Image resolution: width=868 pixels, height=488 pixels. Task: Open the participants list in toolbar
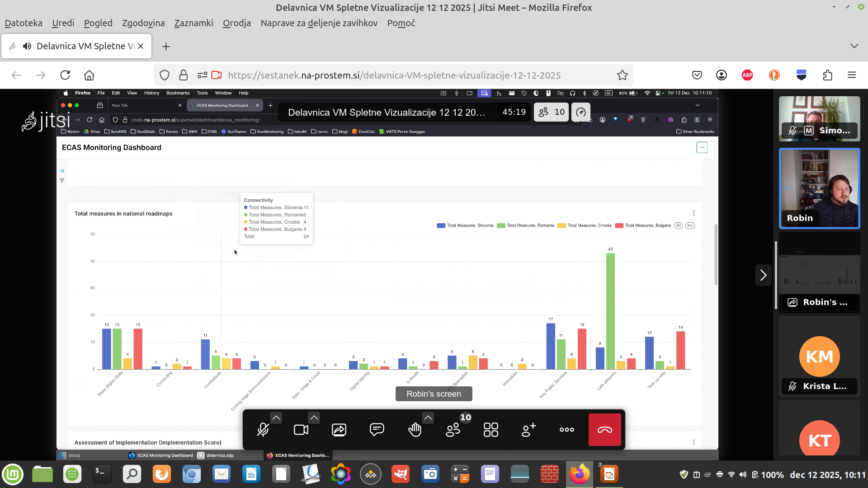coord(453,430)
